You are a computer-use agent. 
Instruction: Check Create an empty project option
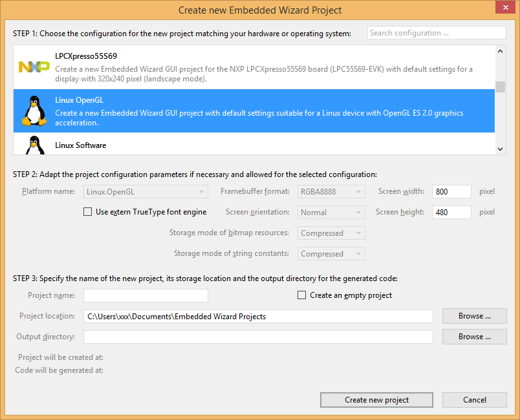(301, 295)
